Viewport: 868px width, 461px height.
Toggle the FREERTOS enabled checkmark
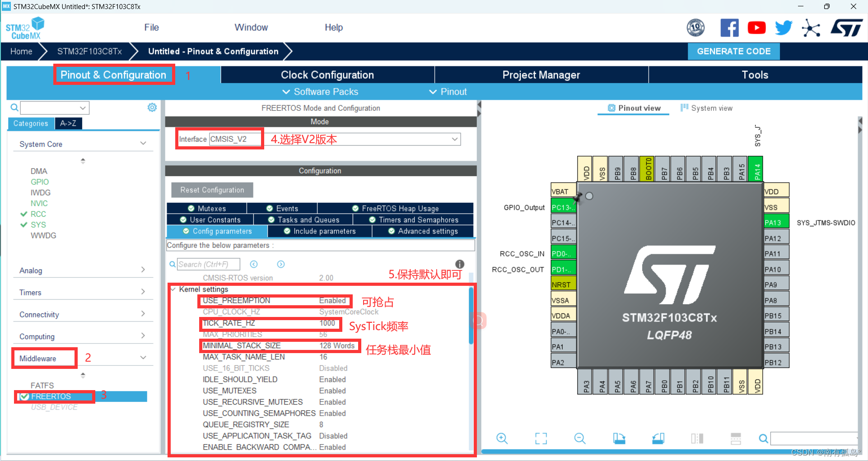[x=24, y=396]
